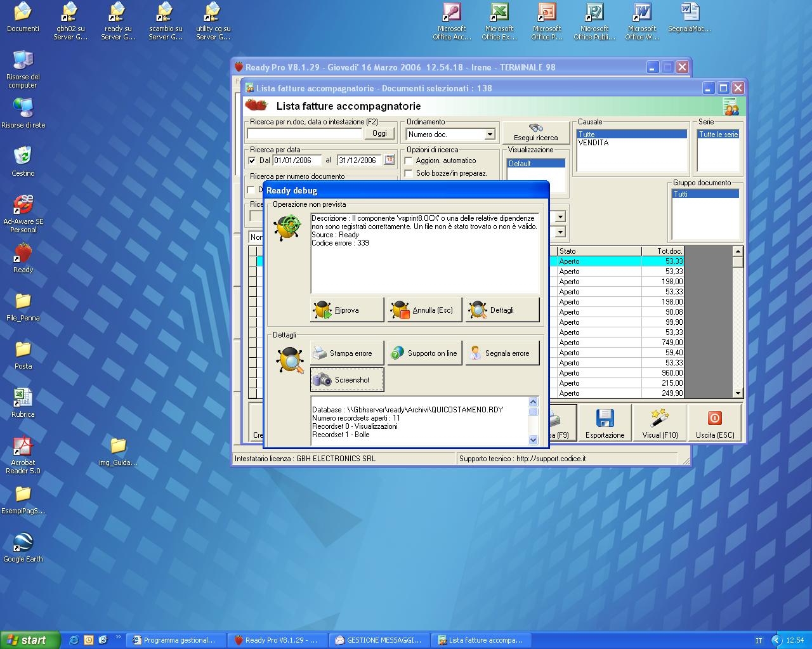Click the Visual (F10) wand button
Viewport: 812px width, 649px height.
pos(660,423)
